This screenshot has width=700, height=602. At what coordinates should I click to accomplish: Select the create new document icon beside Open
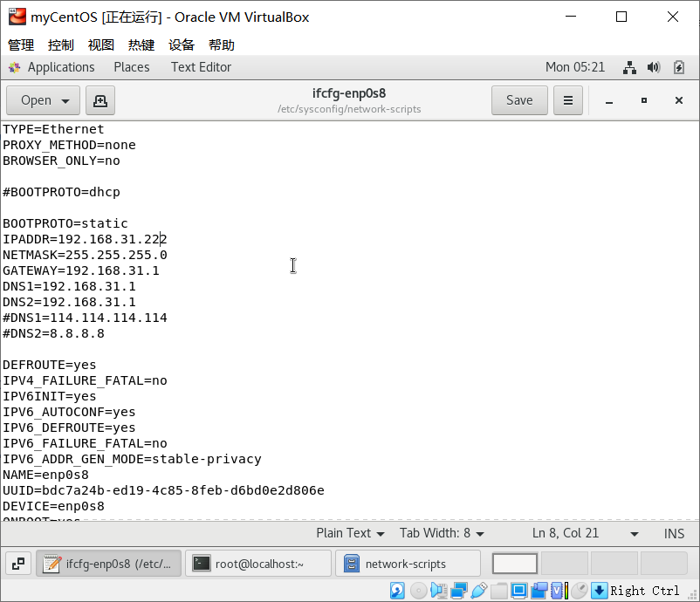(x=100, y=100)
